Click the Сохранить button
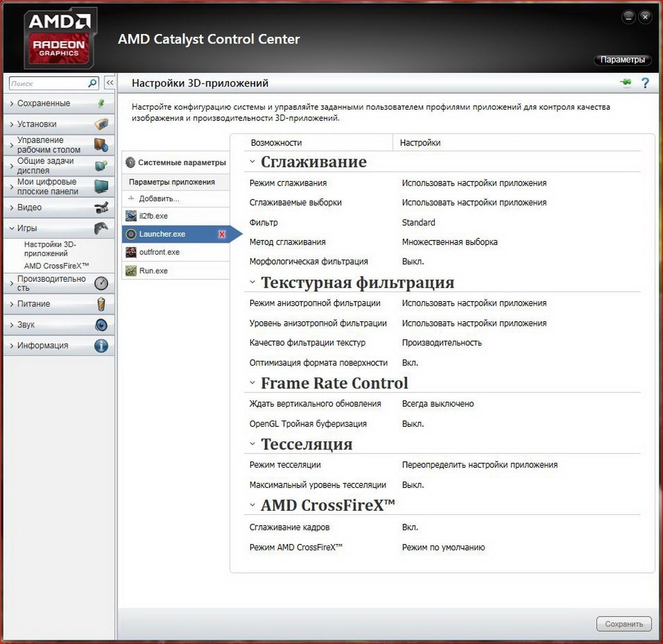663x644 pixels. pos(624,624)
